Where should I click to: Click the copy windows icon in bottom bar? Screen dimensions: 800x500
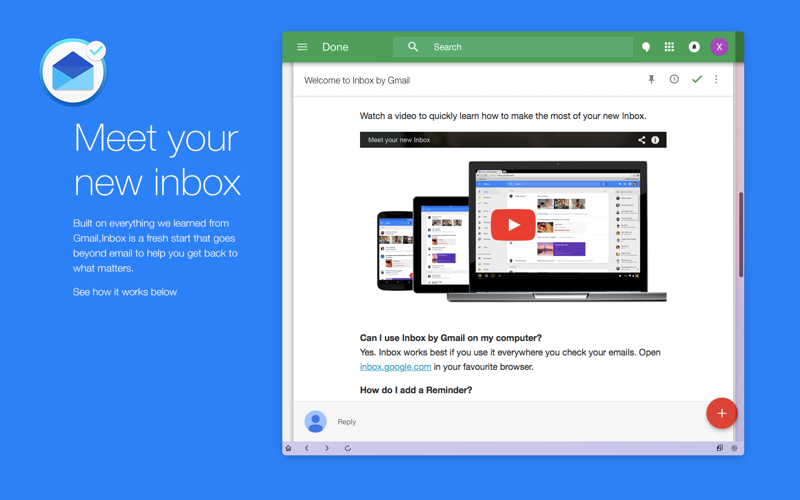point(719,448)
